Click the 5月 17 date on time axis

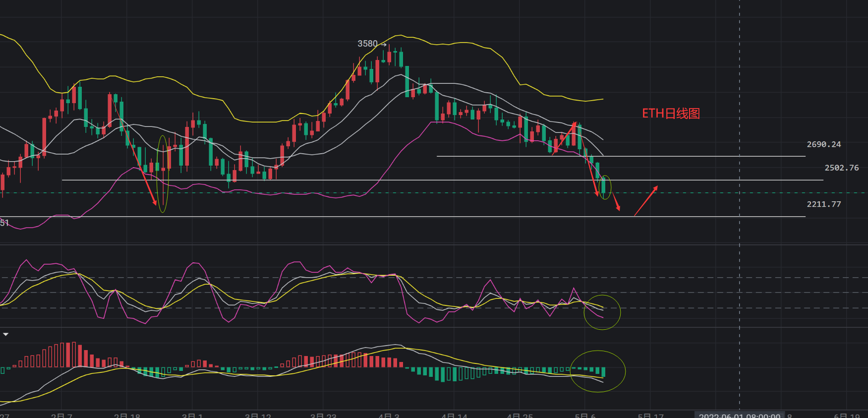[x=650, y=416]
